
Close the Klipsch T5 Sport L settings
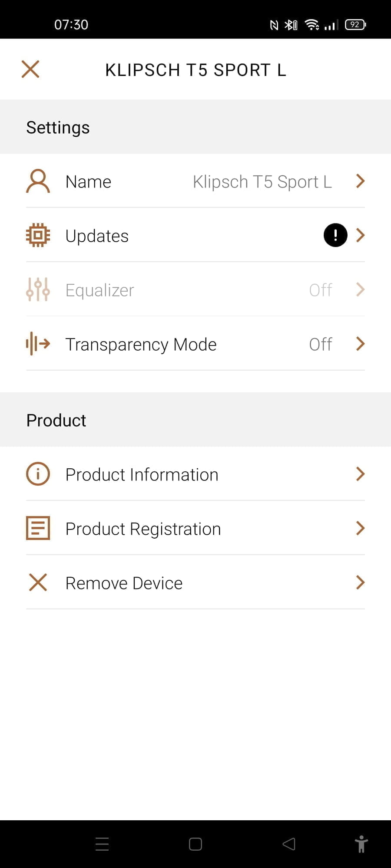point(30,69)
